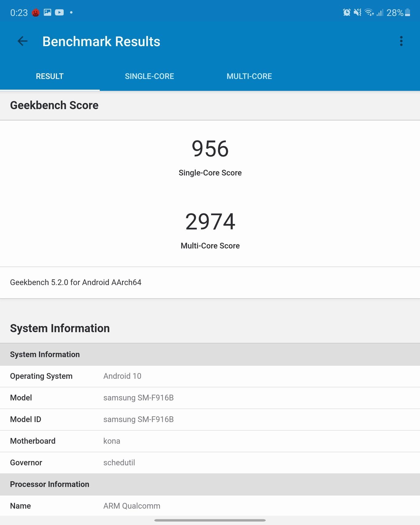This screenshot has width=420, height=525.
Task: Tap the 2974 multi-core score
Action: point(210,222)
